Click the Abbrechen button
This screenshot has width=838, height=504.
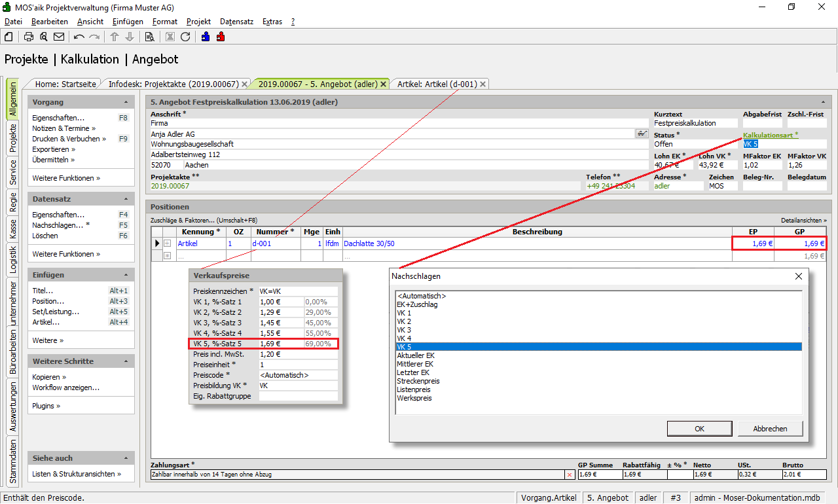[x=770, y=429]
